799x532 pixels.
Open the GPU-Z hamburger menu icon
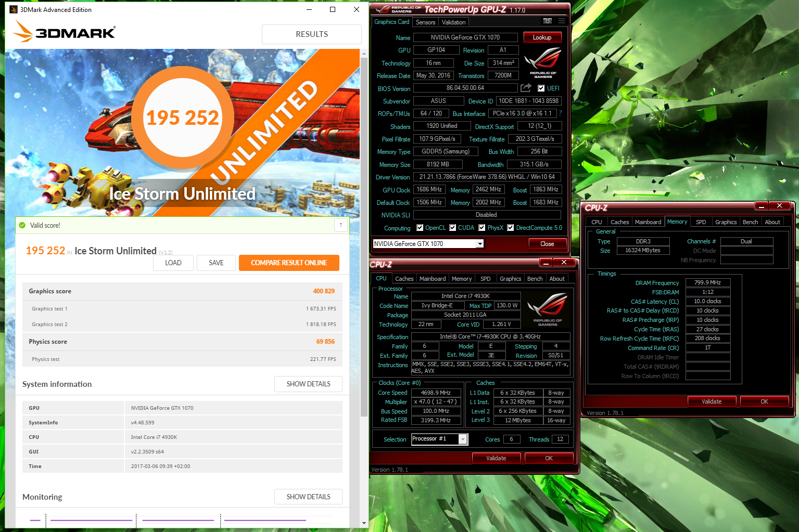pos(562,21)
